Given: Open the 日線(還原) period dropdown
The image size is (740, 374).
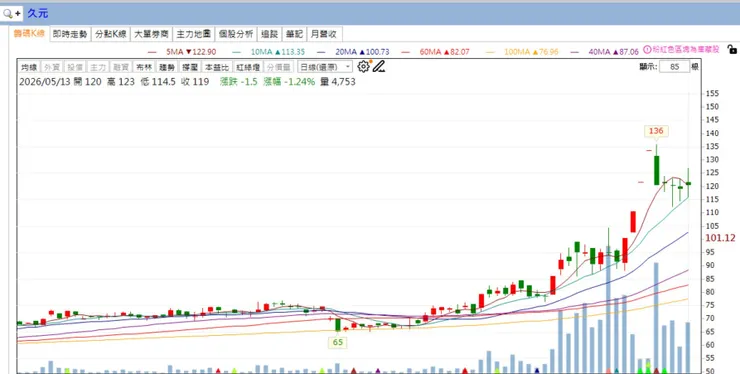Looking at the screenshot, I should point(325,67).
